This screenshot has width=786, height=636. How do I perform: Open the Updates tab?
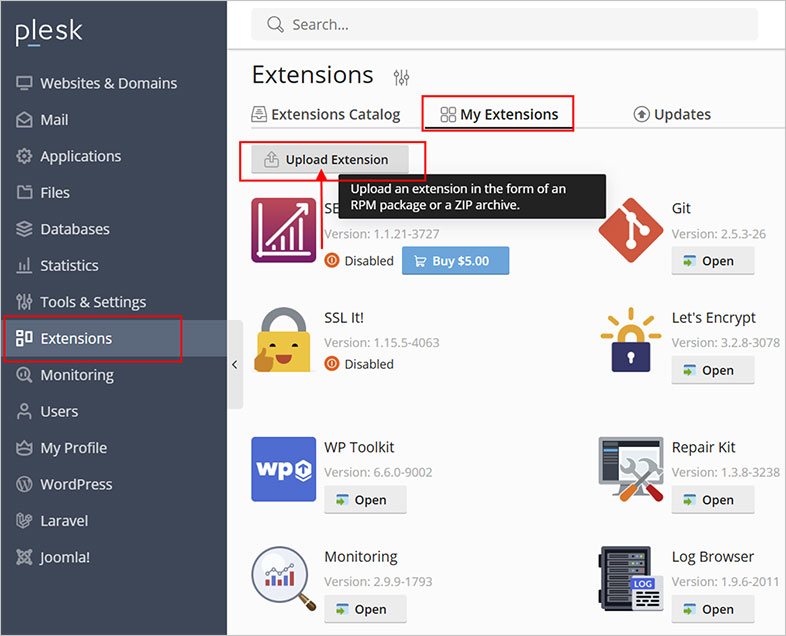pos(672,114)
